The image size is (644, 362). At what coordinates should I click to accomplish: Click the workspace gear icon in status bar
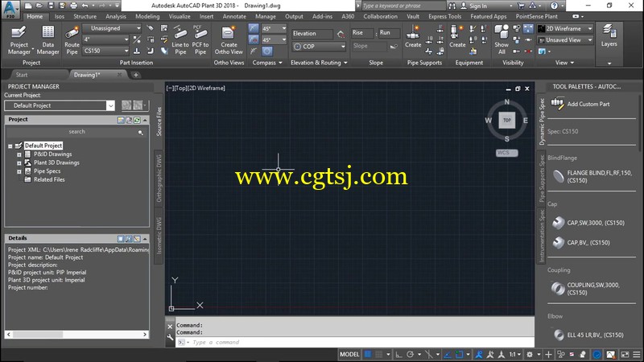pos(530,355)
